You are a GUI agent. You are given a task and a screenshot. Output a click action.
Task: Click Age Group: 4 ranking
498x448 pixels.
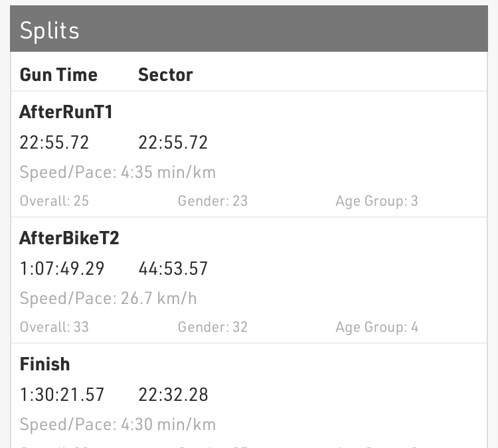pos(376,327)
